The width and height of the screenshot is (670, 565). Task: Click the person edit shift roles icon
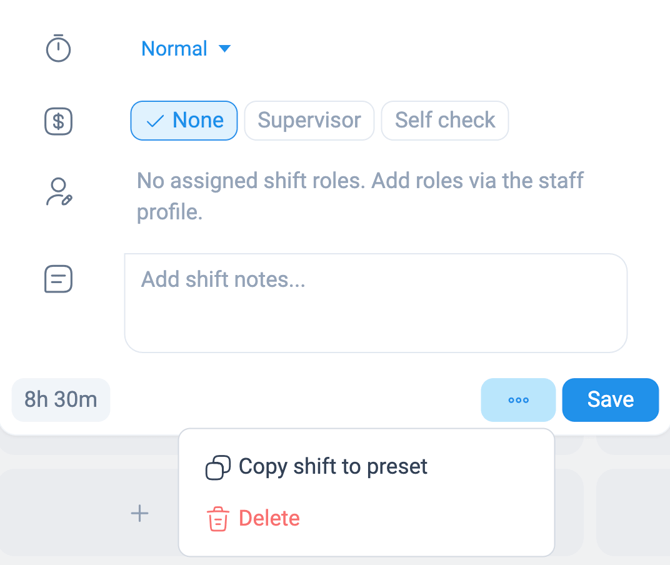pyautogui.click(x=59, y=191)
